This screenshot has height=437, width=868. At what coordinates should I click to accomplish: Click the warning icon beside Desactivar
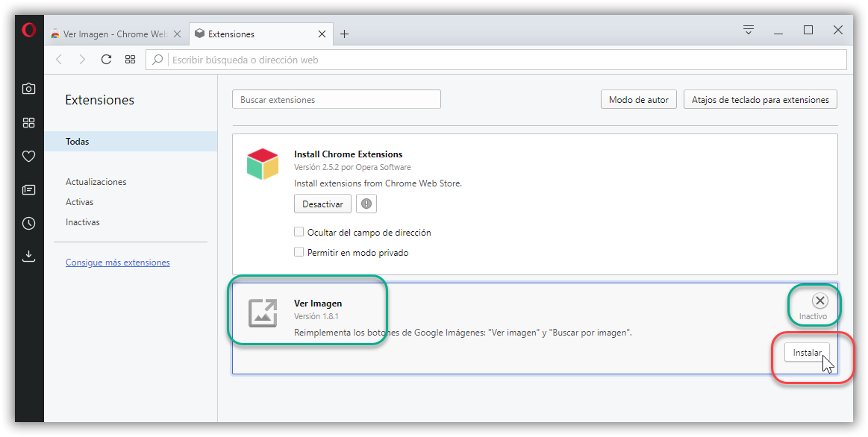point(366,204)
